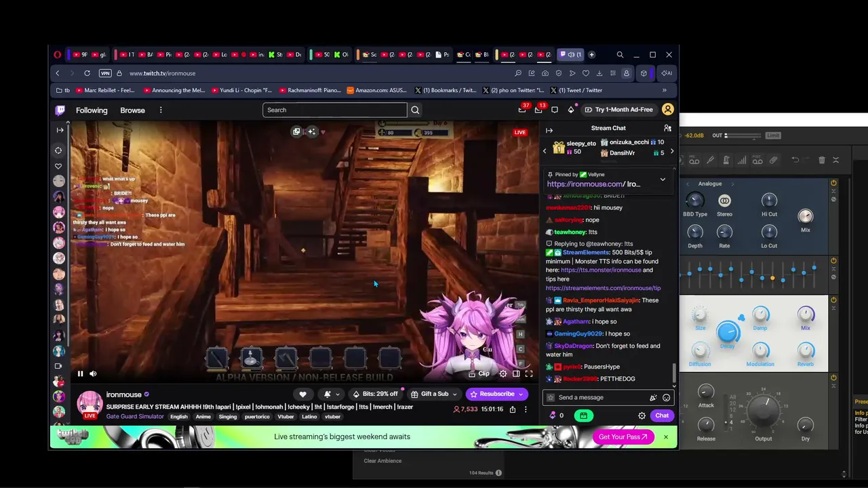
Task: Click Try 1-Month Ad-Free button
Action: click(x=619, y=110)
